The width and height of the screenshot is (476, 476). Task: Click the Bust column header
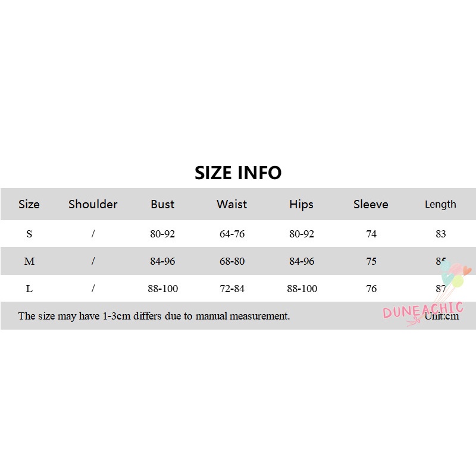pyautogui.click(x=162, y=204)
